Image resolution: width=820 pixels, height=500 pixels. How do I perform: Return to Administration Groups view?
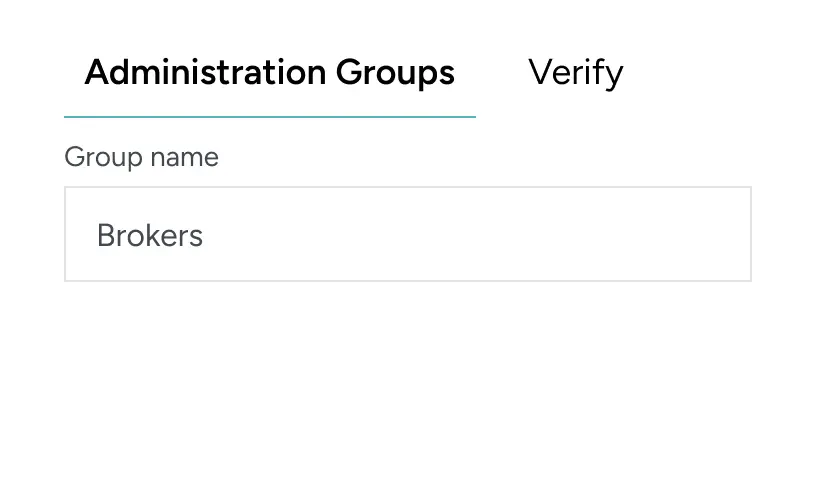tap(269, 73)
